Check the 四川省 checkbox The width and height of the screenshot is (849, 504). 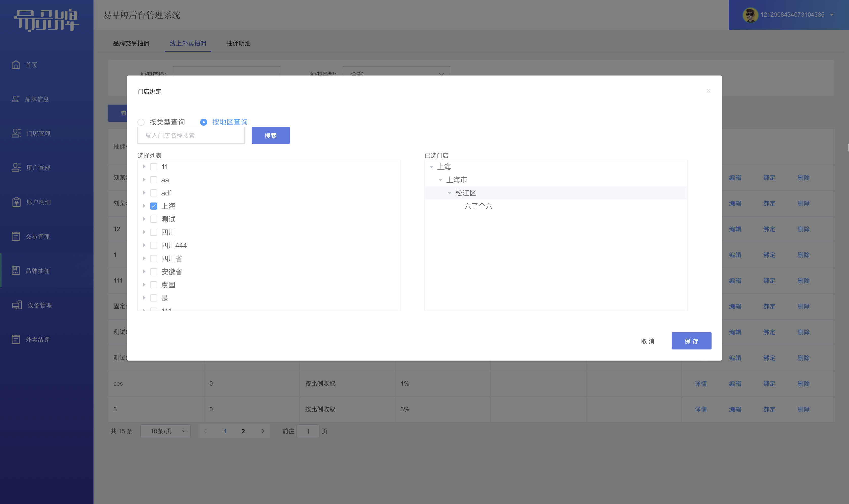click(x=154, y=259)
